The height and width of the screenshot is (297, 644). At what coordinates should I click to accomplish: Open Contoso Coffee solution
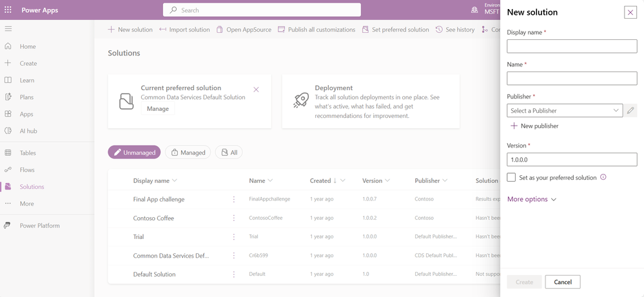coord(153,218)
